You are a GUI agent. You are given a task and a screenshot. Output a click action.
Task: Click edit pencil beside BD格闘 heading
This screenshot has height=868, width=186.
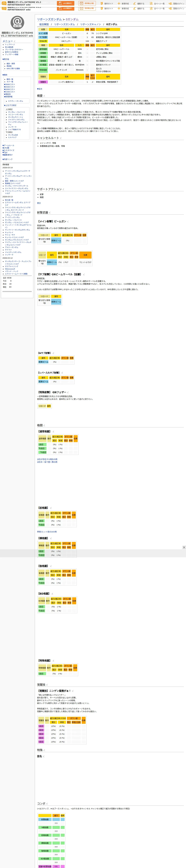tap(52, 594)
